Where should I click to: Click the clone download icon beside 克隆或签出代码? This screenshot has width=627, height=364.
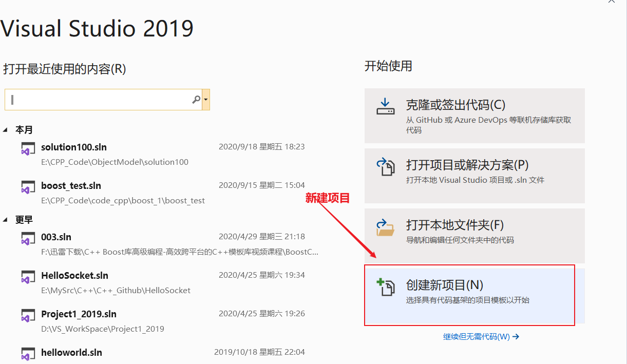[385, 107]
